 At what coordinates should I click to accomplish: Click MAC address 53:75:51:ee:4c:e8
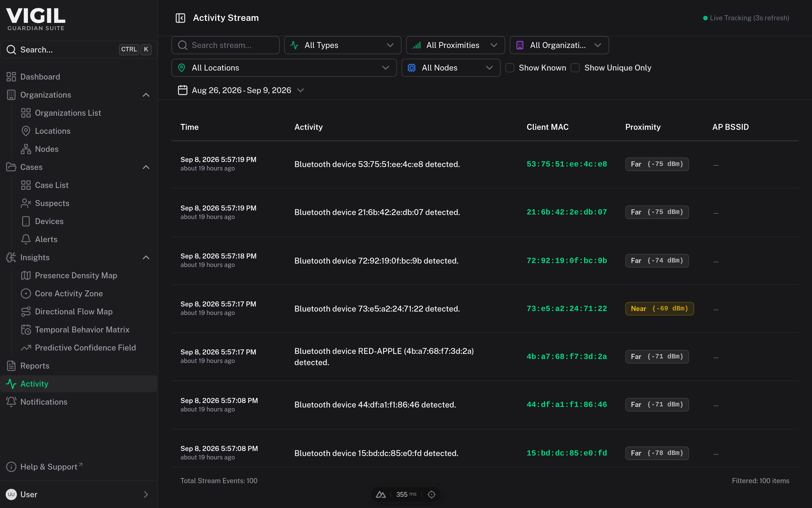(567, 164)
